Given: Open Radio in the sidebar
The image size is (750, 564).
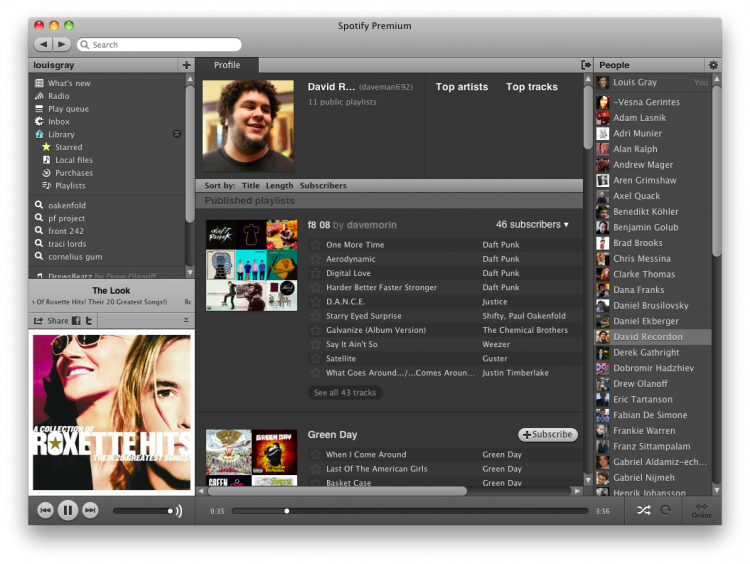Looking at the screenshot, I should coord(58,96).
